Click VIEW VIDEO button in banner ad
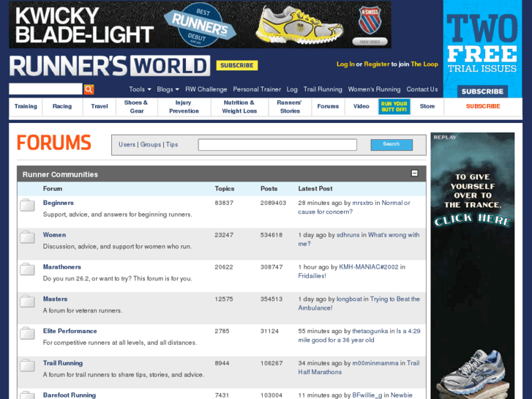The height and width of the screenshot is (399, 532). (370, 42)
